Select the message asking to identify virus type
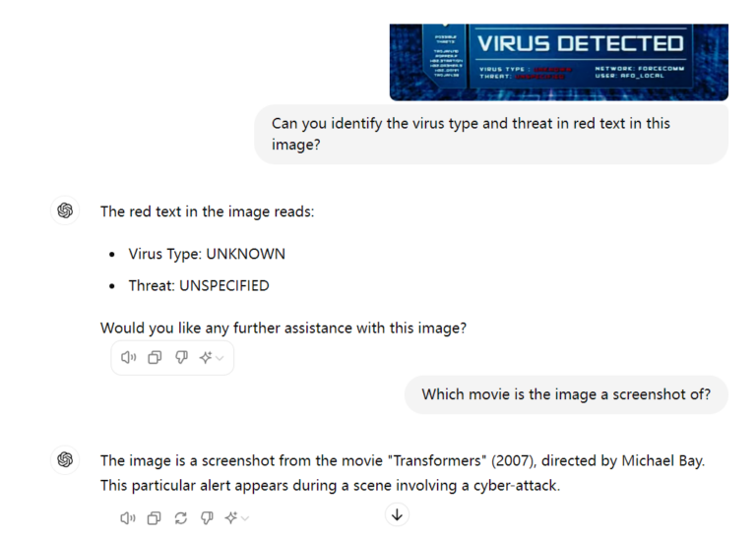Viewport: 756px width, 537px height. coord(491,134)
